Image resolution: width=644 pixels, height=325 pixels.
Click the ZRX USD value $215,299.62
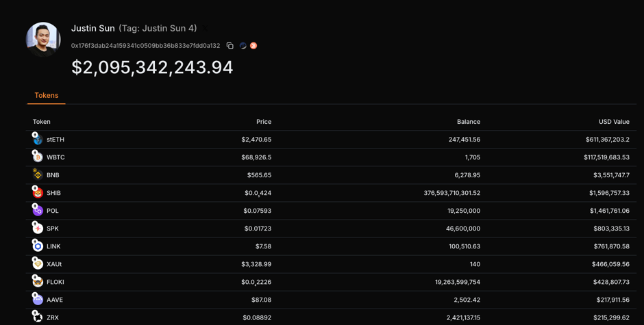point(612,317)
